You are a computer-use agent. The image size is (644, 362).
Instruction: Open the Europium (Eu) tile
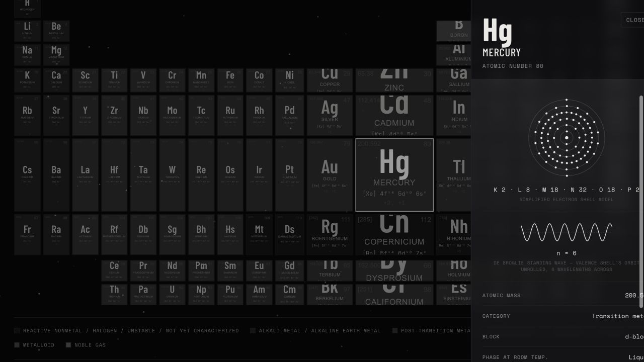pos(259,270)
